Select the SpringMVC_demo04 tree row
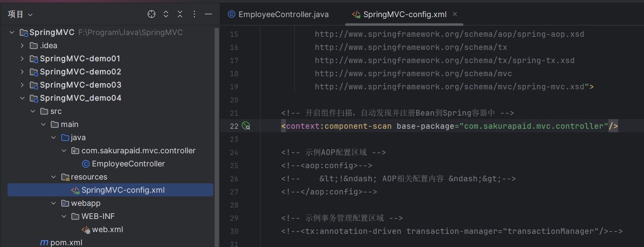The image size is (644, 247). pyautogui.click(x=110, y=98)
